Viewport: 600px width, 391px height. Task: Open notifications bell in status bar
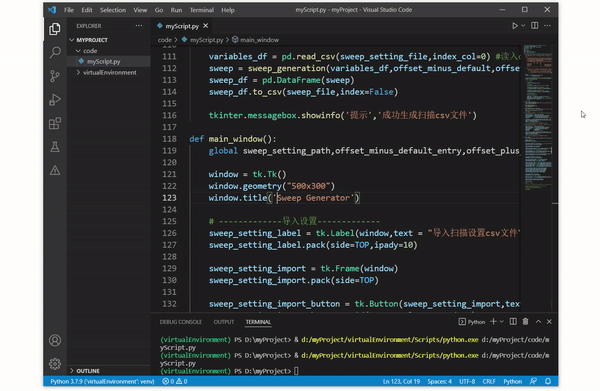(548, 381)
